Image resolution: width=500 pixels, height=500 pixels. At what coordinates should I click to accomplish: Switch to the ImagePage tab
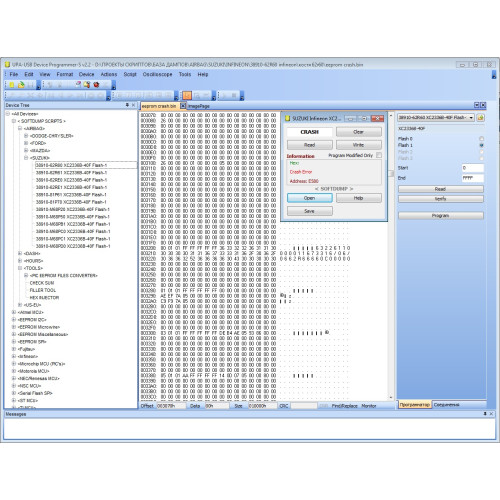199,106
